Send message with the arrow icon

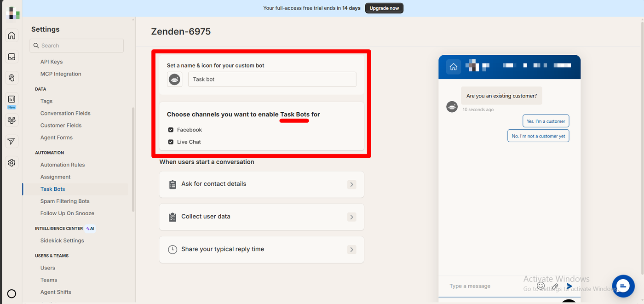(x=569, y=286)
